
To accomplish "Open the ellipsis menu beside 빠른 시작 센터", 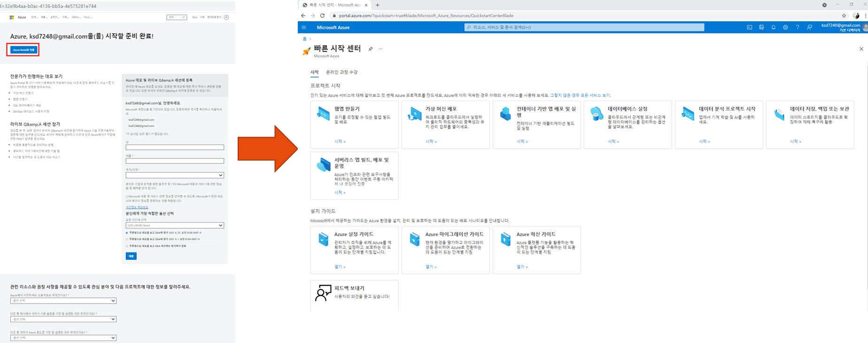I will [380, 49].
